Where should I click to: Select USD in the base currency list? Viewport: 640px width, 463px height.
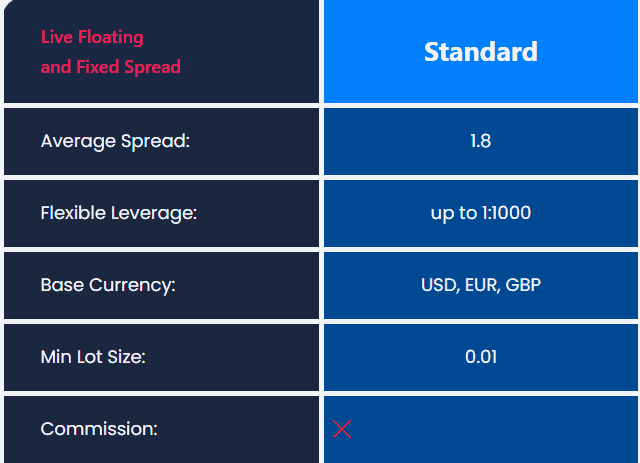pyautogui.click(x=438, y=285)
